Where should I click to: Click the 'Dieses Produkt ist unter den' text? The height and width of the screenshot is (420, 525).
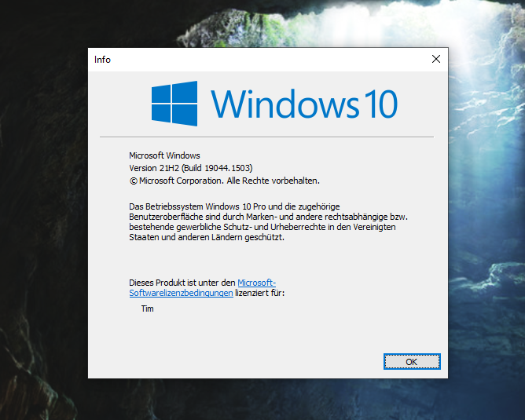point(182,283)
